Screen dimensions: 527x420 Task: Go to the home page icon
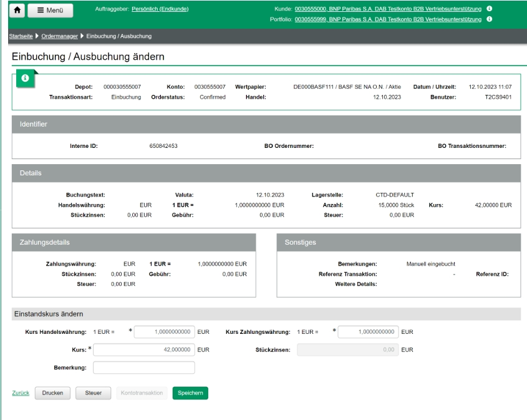(x=17, y=11)
